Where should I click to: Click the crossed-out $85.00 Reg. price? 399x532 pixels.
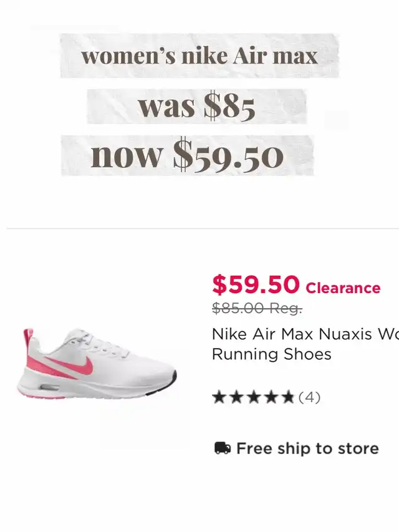[257, 308]
